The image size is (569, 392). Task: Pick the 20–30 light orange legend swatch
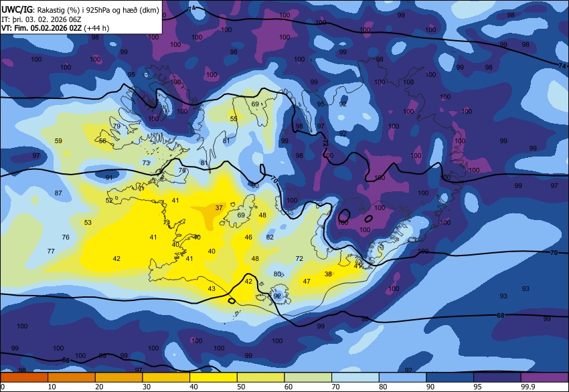coord(118,377)
